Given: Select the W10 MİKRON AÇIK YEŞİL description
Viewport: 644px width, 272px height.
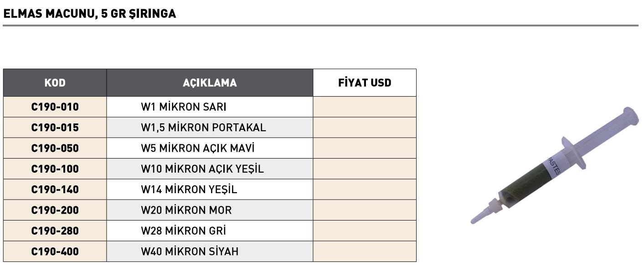Looking at the screenshot, I should [202, 169].
